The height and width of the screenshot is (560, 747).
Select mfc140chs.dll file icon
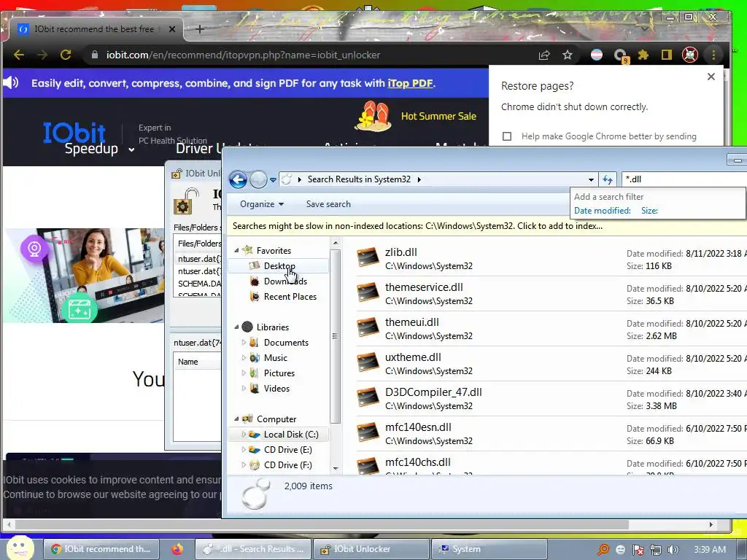click(368, 464)
